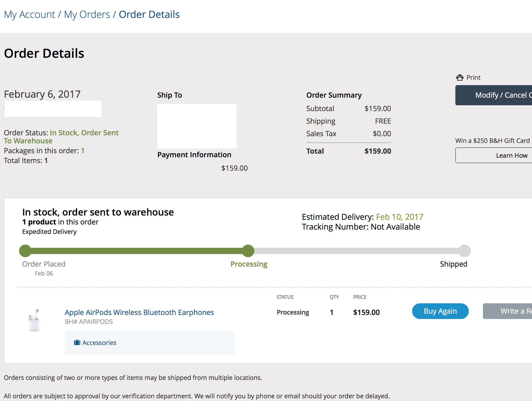
Task: Open the Accessories link
Action: [99, 343]
